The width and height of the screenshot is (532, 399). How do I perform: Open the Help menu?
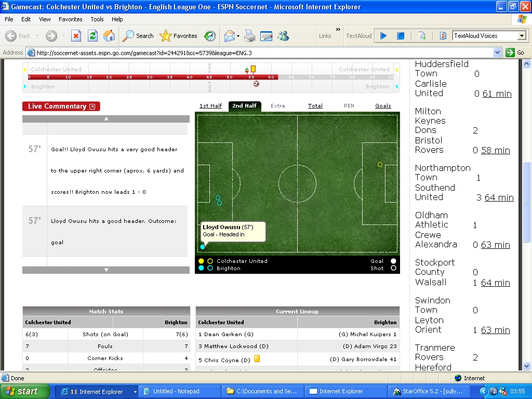click(117, 19)
